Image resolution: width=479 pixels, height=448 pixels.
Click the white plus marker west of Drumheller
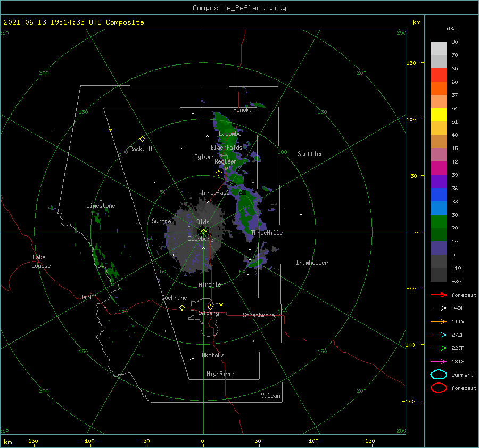point(301,214)
